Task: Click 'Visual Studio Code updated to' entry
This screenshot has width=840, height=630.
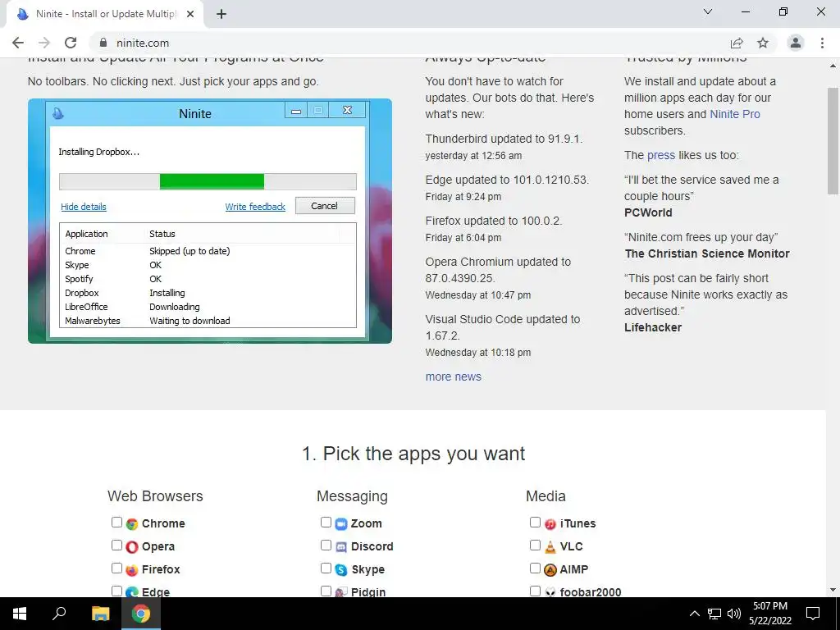Action: (x=503, y=327)
